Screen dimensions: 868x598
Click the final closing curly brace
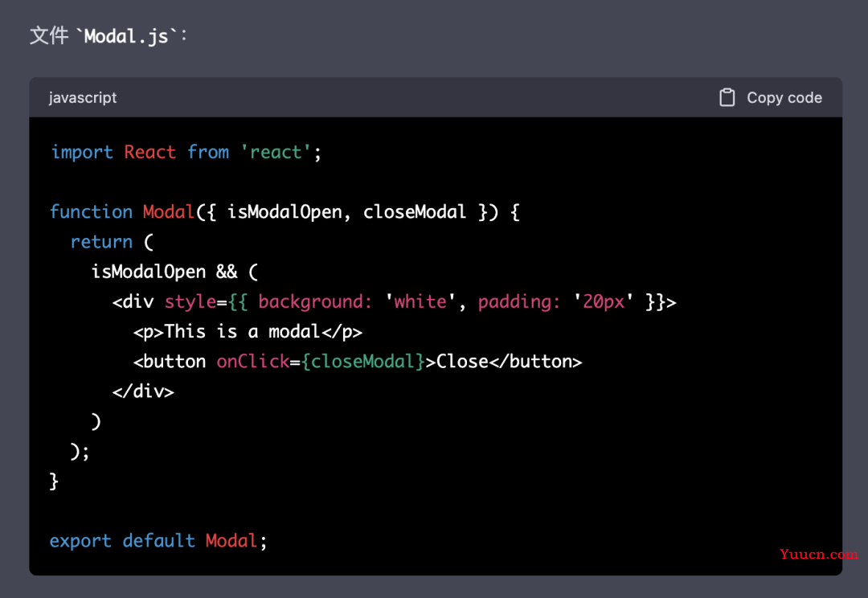pyautogui.click(x=54, y=481)
